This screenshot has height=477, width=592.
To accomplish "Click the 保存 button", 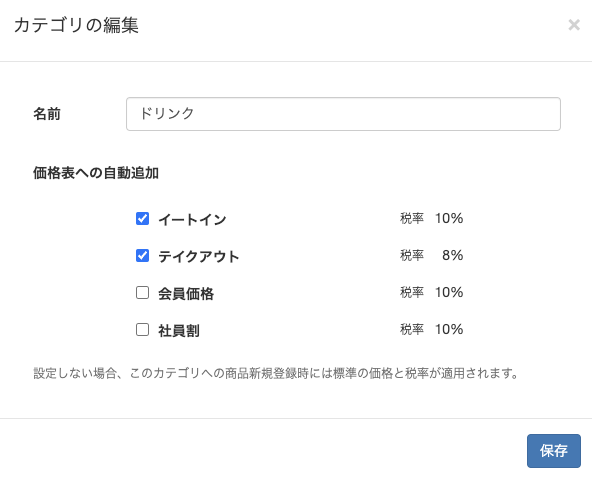I will pyautogui.click(x=554, y=451).
